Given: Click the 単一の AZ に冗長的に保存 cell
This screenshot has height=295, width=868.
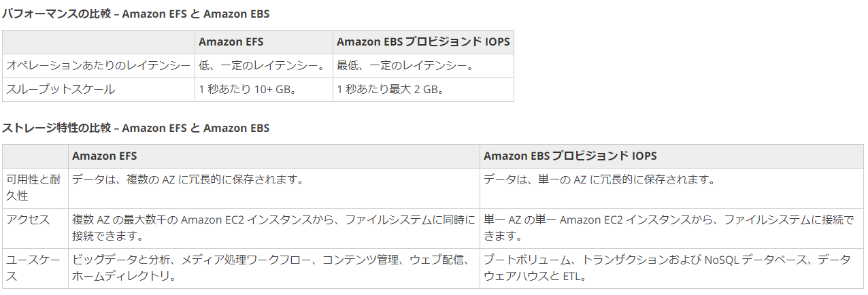Looking at the screenshot, I should tap(599, 180).
